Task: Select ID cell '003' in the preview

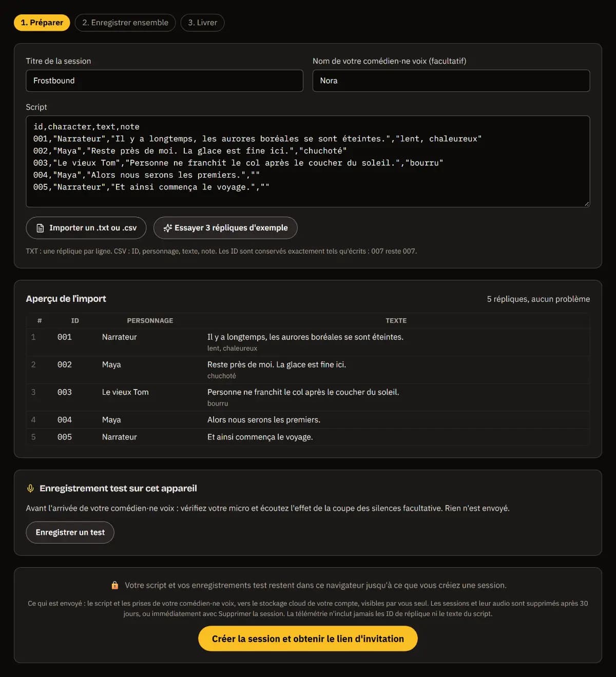Action: 65,392
